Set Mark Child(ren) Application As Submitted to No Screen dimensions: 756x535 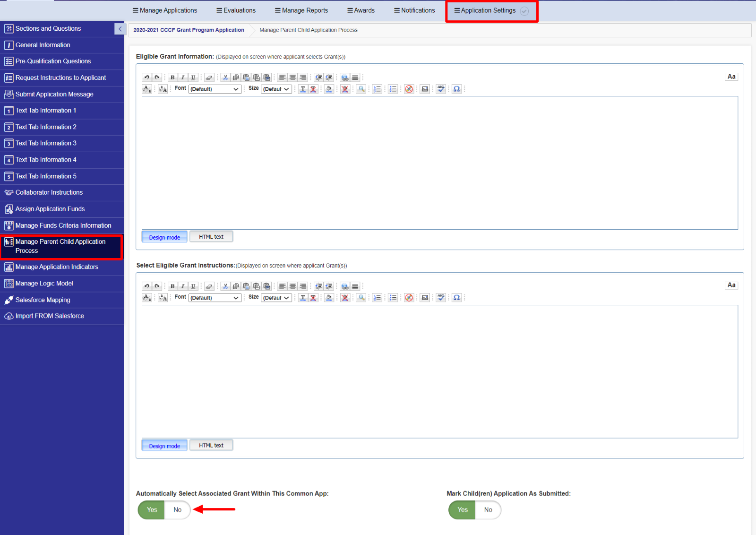[488, 510]
